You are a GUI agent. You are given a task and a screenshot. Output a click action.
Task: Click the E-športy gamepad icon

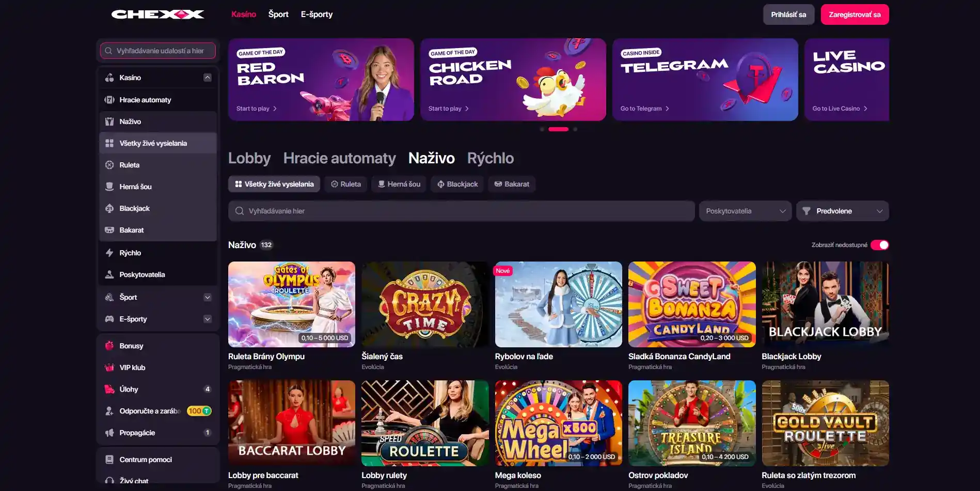(x=109, y=319)
